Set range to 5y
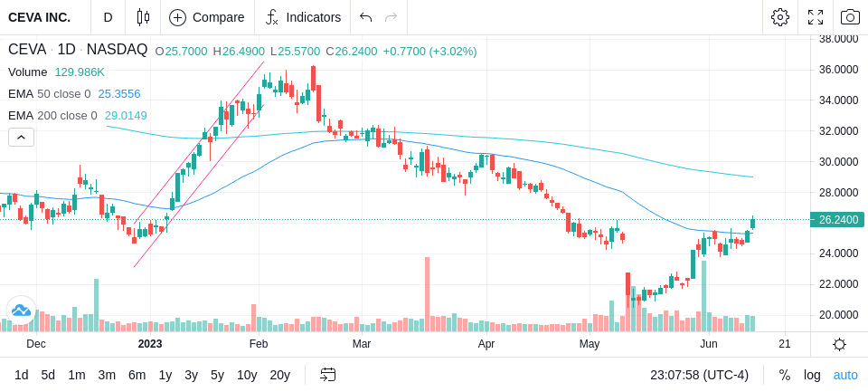Viewport: 868px width, 392px height. coord(217,376)
